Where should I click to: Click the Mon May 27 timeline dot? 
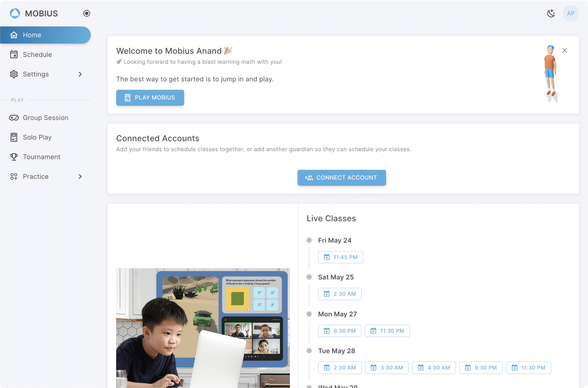(309, 314)
